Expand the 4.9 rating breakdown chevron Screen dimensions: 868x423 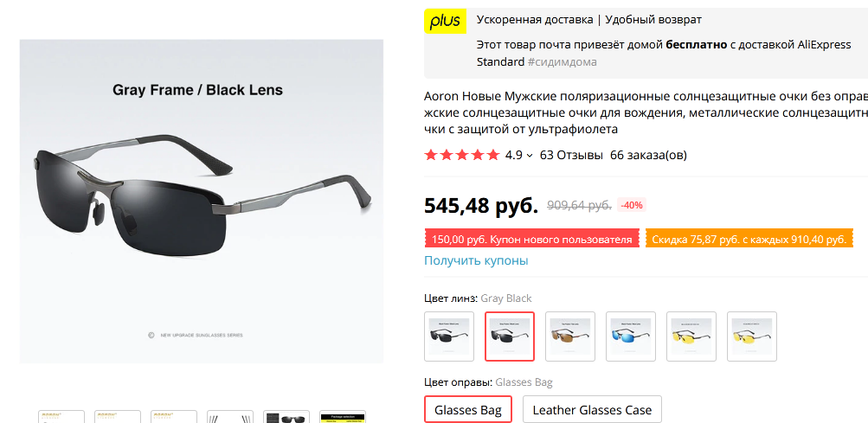point(530,156)
